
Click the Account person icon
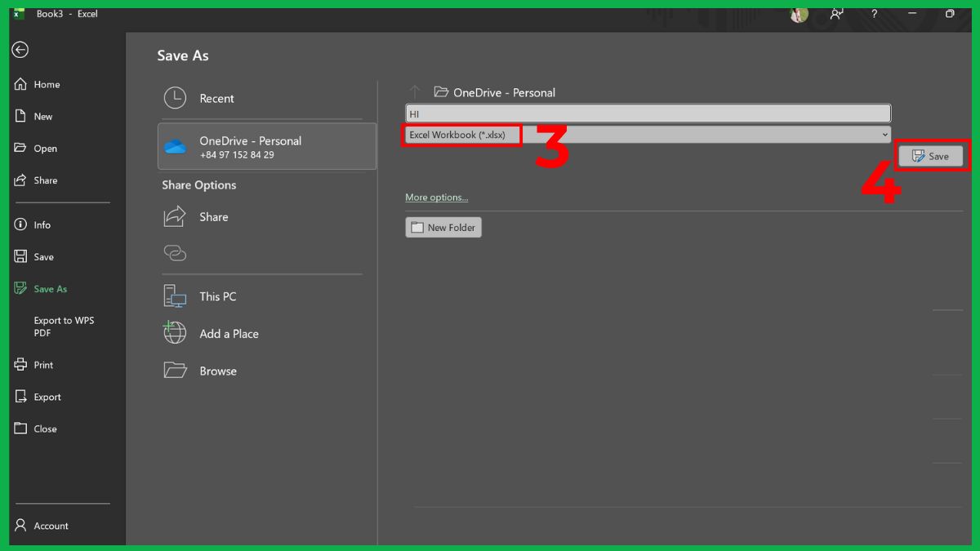[x=21, y=526]
